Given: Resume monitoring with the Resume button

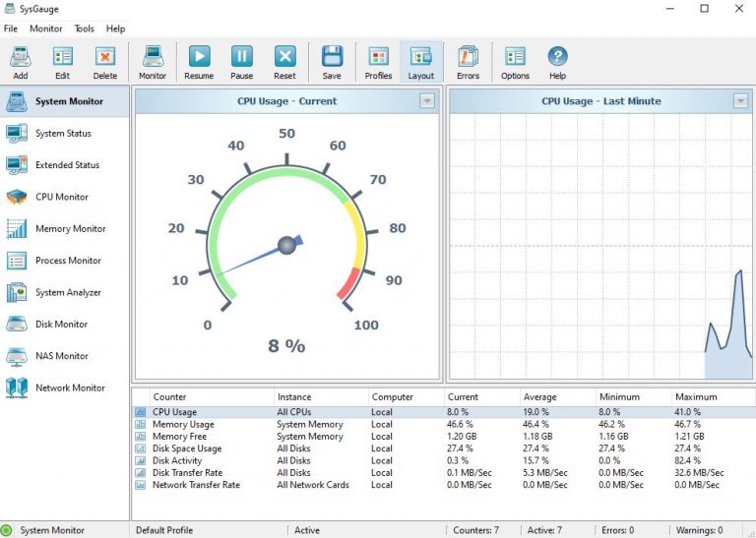Looking at the screenshot, I should (199, 62).
